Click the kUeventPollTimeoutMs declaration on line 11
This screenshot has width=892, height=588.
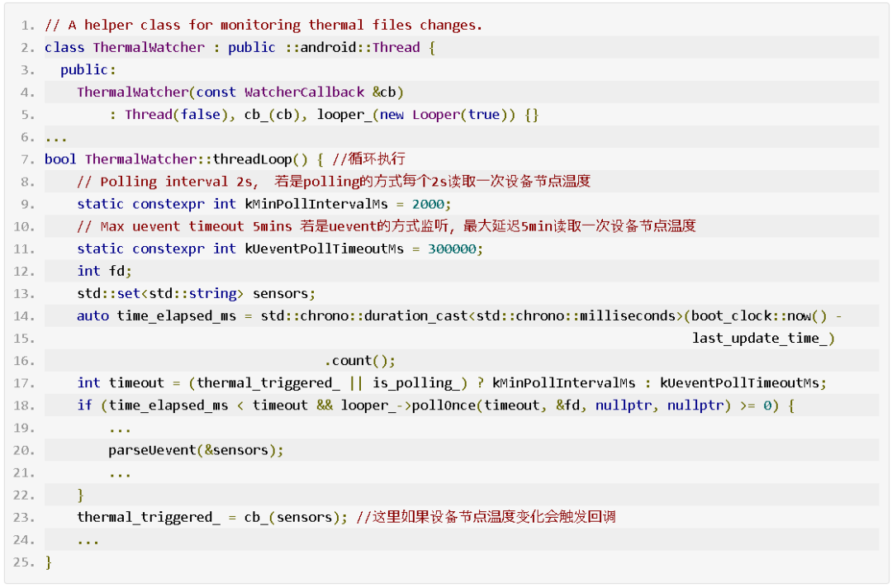pos(325,249)
